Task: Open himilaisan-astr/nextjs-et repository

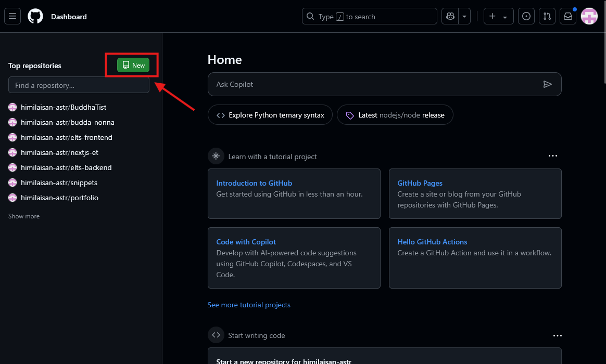Action: [x=59, y=152]
